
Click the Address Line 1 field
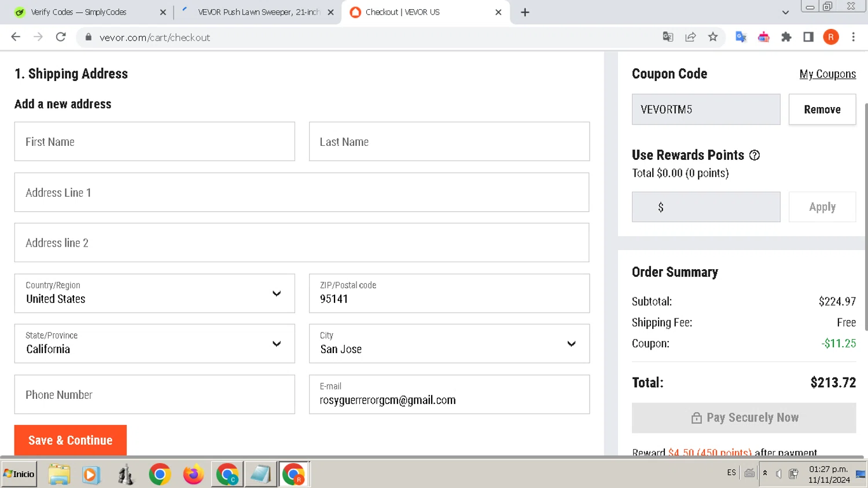pos(301,192)
